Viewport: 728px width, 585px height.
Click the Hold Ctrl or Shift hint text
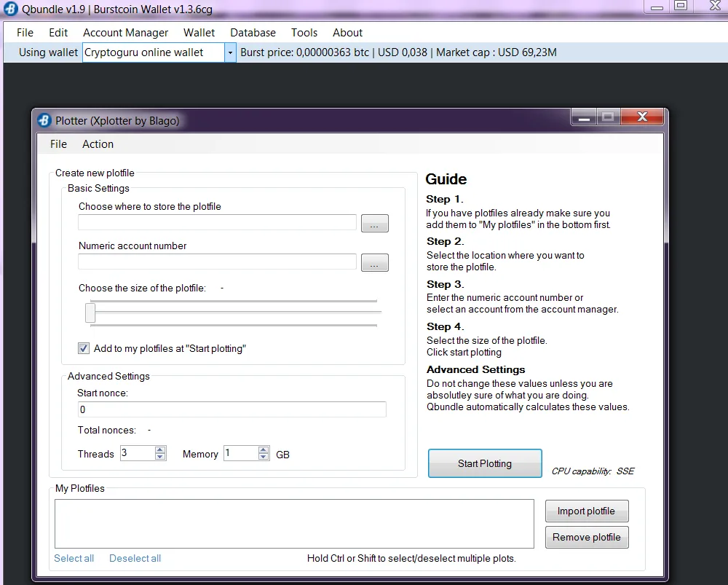[x=411, y=558]
